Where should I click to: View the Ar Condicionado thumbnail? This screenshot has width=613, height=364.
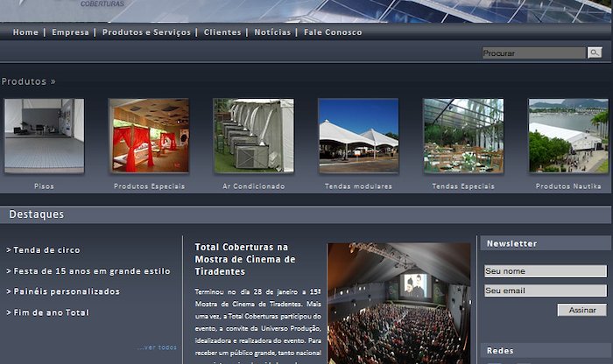(254, 136)
